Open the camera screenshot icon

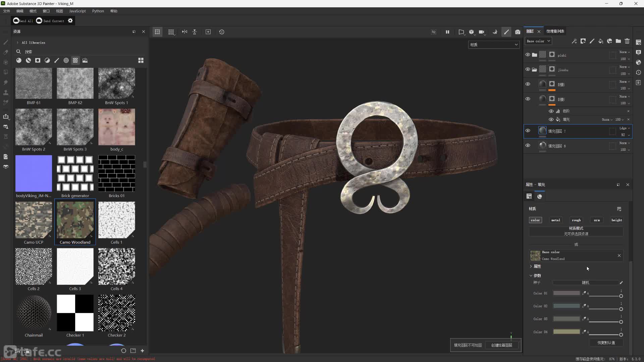518,32
